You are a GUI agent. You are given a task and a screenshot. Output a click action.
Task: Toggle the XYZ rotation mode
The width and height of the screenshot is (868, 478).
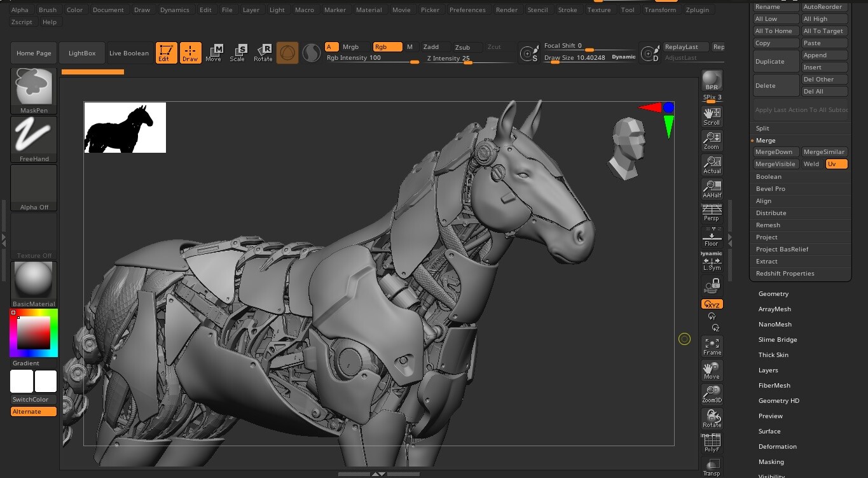[712, 304]
